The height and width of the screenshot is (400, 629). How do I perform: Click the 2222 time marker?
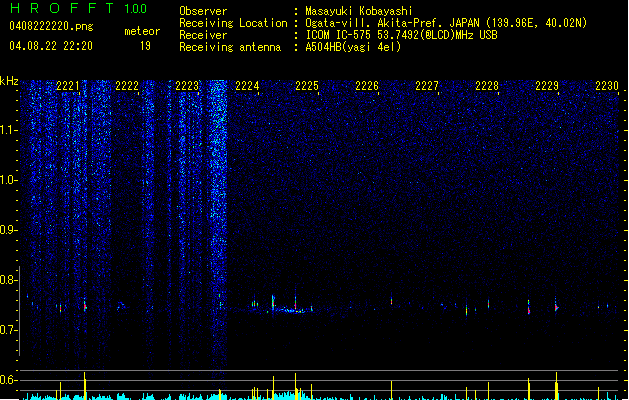127,86
